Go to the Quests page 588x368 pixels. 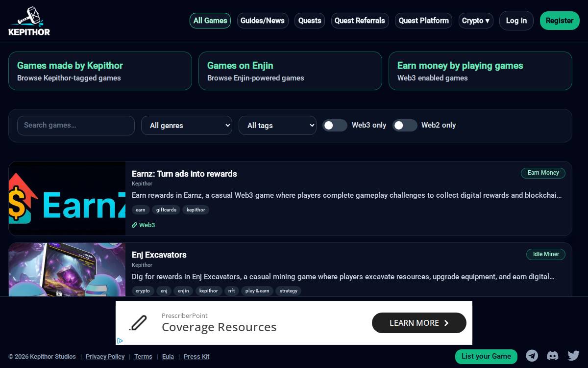click(x=310, y=21)
